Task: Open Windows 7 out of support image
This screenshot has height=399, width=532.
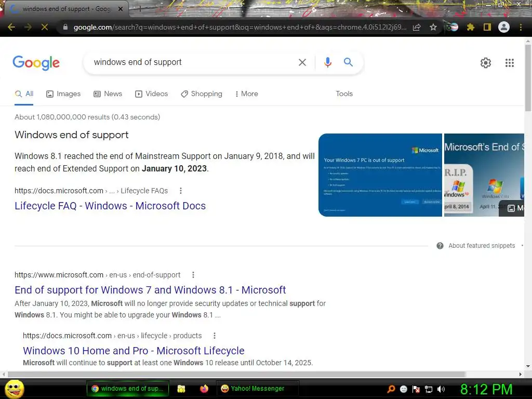Action: coord(380,175)
